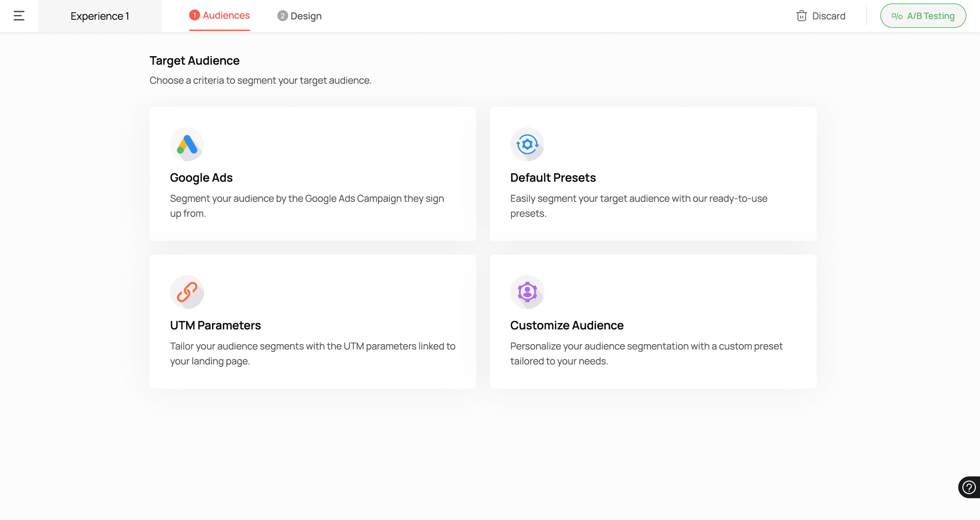Go to the Design step tab
This screenshot has width=980, height=520.
click(306, 16)
